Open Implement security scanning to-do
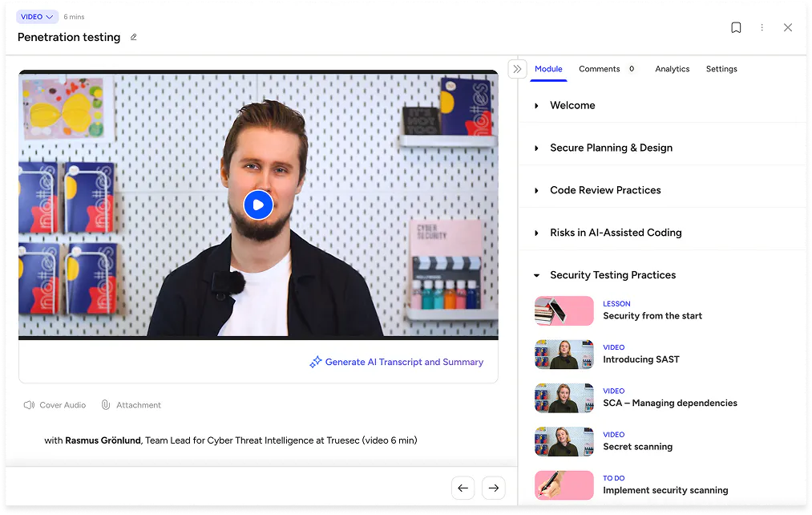The height and width of the screenshot is (515, 812). [x=665, y=490]
